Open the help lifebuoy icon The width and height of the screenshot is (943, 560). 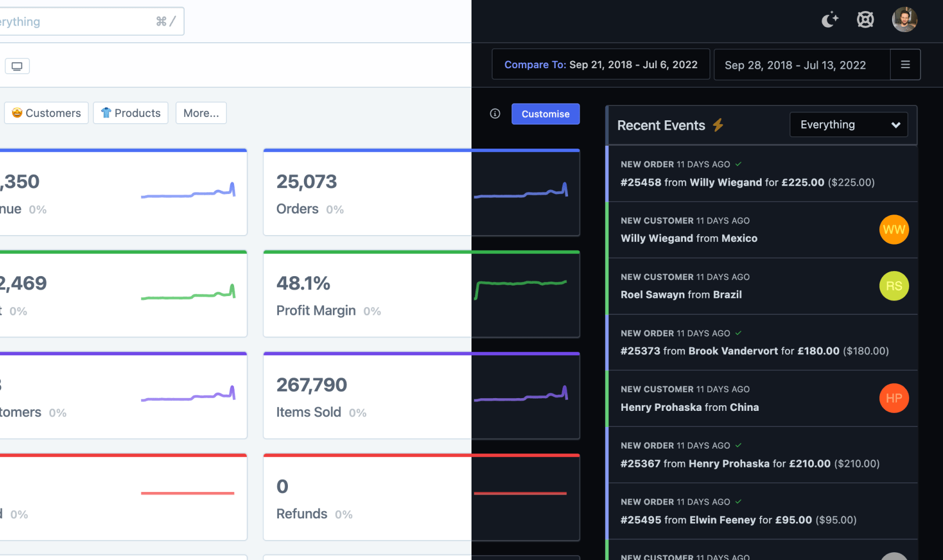tap(865, 20)
